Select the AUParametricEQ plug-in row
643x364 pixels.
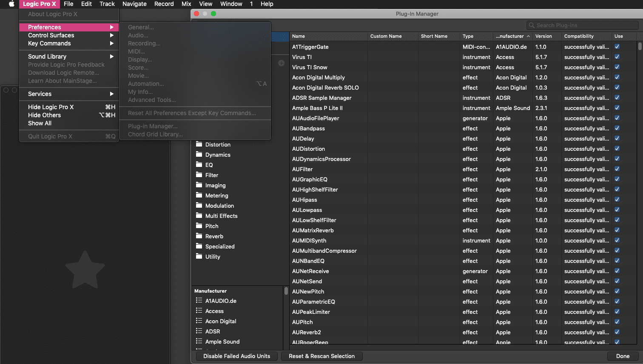pyautogui.click(x=464, y=302)
